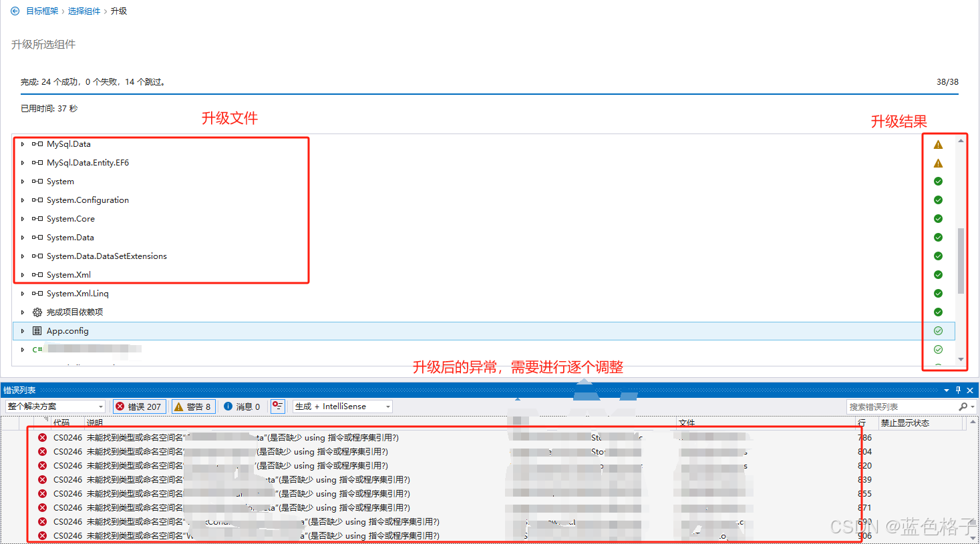
Task: Click the green success icon for System.Core
Action: pos(938,219)
